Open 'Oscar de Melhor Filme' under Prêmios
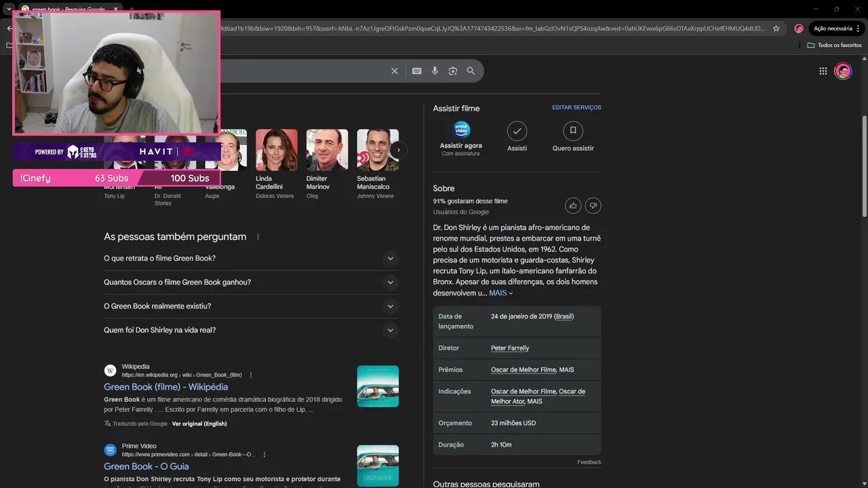The width and height of the screenshot is (868, 488). click(x=524, y=370)
